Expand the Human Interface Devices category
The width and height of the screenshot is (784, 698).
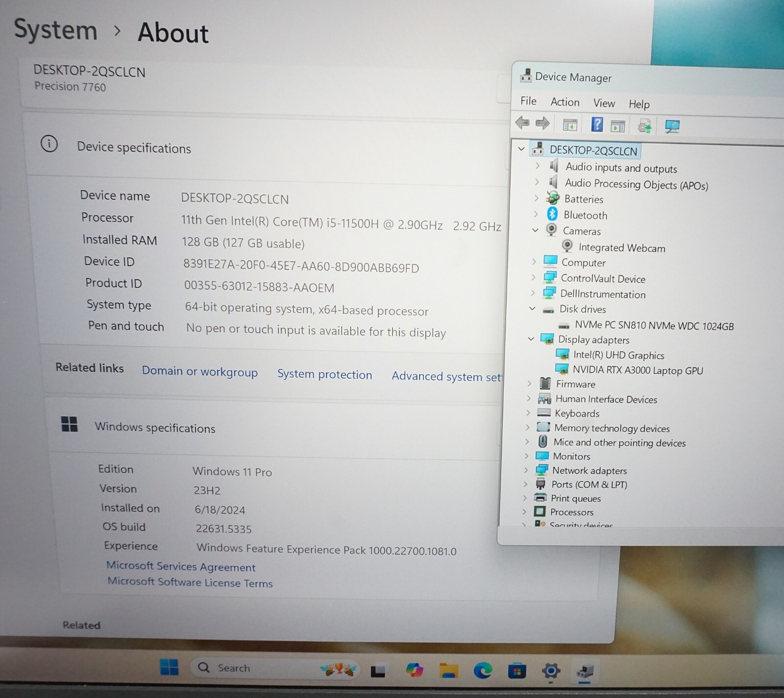click(528, 398)
